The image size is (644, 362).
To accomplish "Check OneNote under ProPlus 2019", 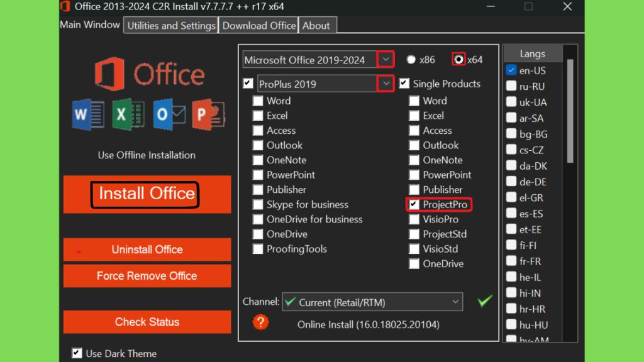I will point(258,160).
